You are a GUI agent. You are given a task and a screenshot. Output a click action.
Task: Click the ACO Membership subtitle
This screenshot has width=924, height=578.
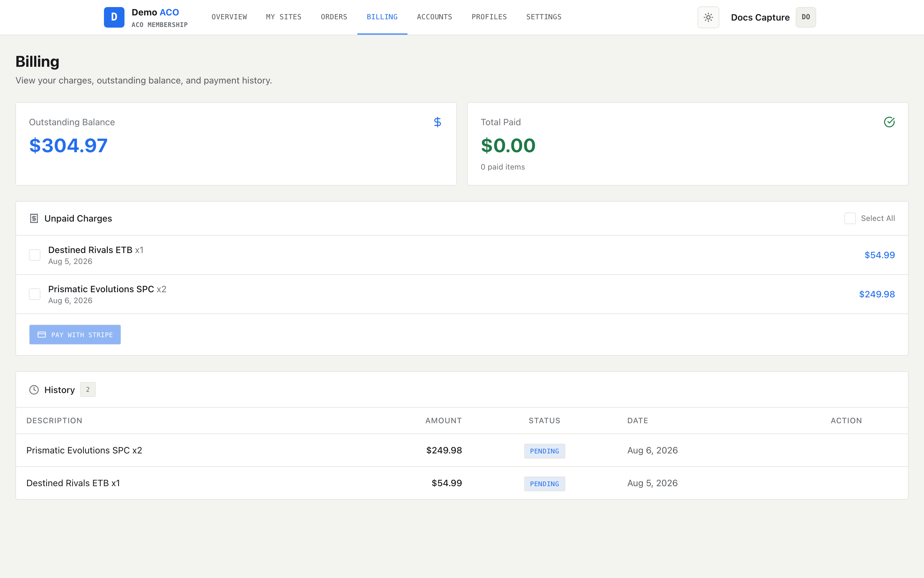(x=159, y=25)
